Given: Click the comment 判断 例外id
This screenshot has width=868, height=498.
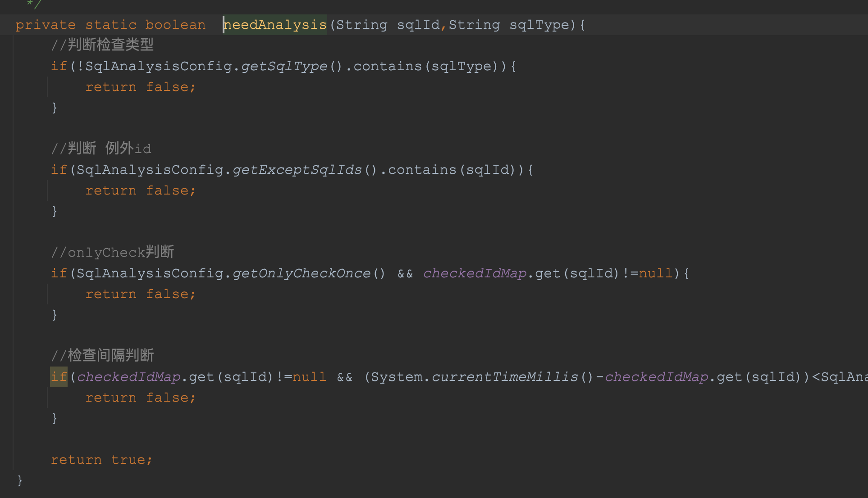Looking at the screenshot, I should point(101,149).
